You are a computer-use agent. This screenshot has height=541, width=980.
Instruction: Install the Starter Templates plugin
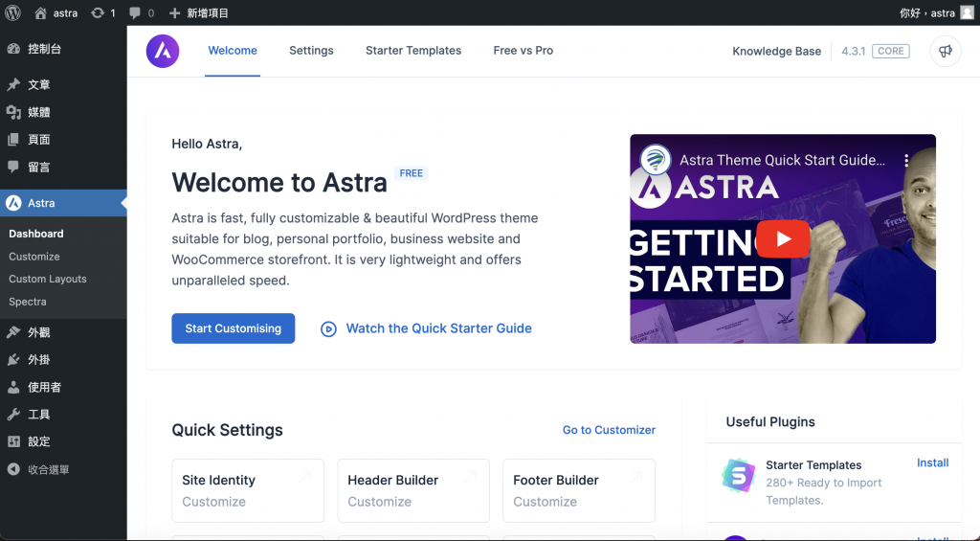click(932, 462)
